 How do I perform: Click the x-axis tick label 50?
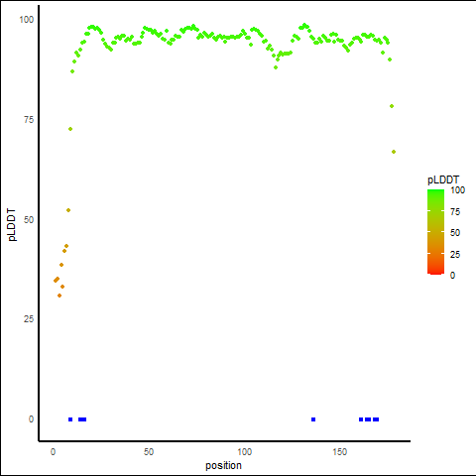(149, 452)
